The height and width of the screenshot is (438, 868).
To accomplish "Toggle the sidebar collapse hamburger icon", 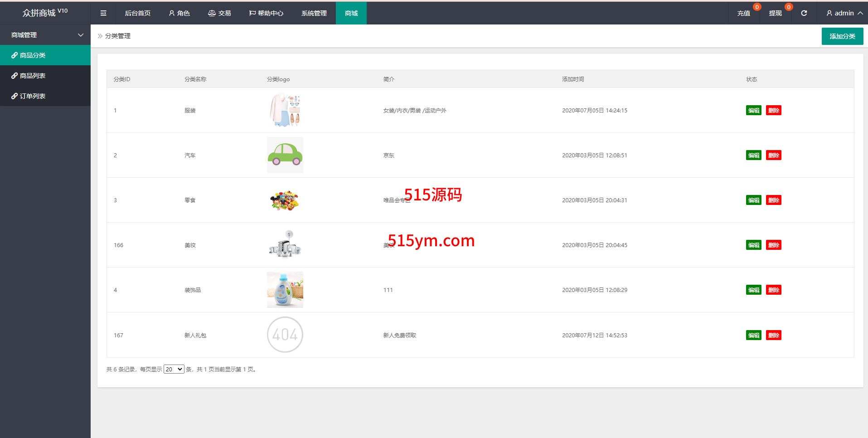I will (x=103, y=13).
